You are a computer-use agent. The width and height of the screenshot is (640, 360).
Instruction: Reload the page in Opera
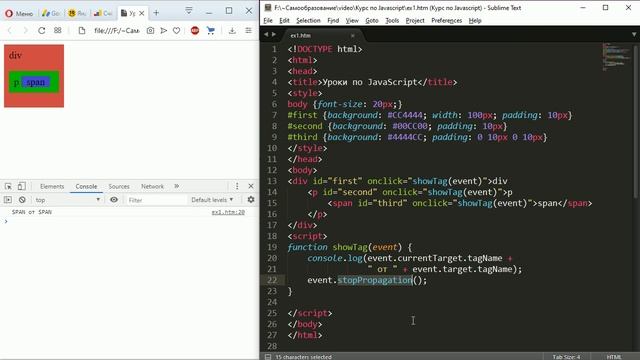tap(42, 30)
